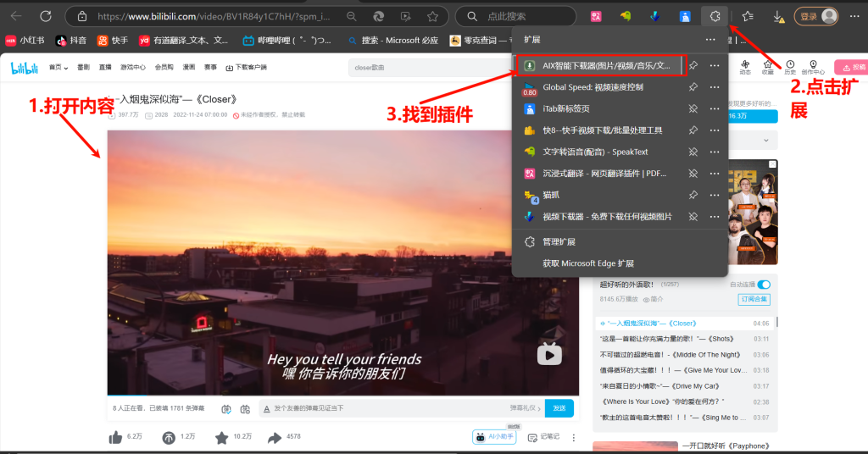Click the Extensions puzzle icon in toolbar

[x=714, y=16]
